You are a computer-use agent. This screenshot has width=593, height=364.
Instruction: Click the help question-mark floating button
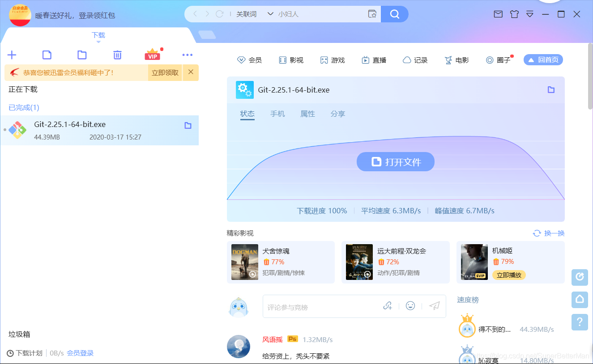coord(580,322)
